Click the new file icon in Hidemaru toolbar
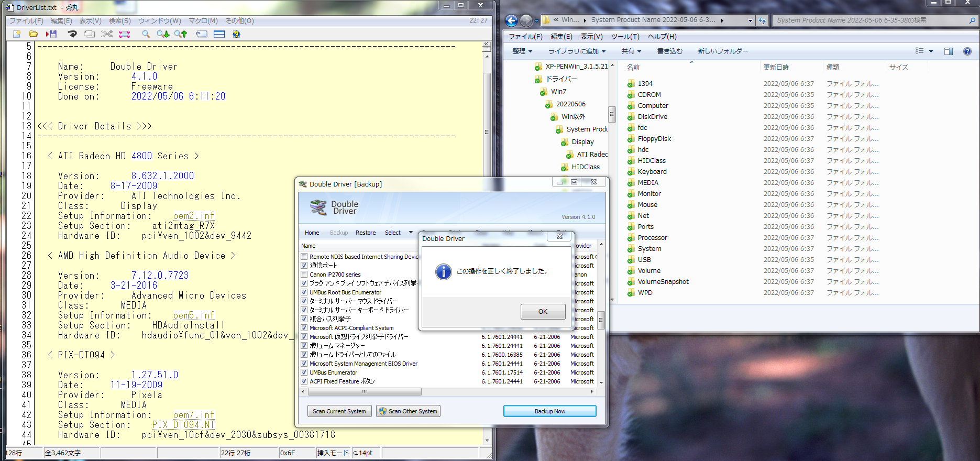The image size is (980, 461). coord(17,34)
